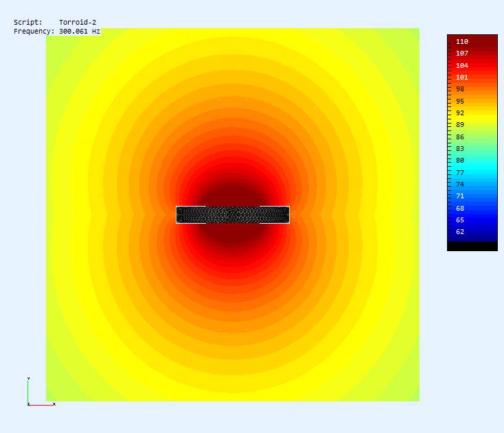Click the 86 value on the color legend
The height and width of the screenshot is (433, 504).
pos(460,137)
